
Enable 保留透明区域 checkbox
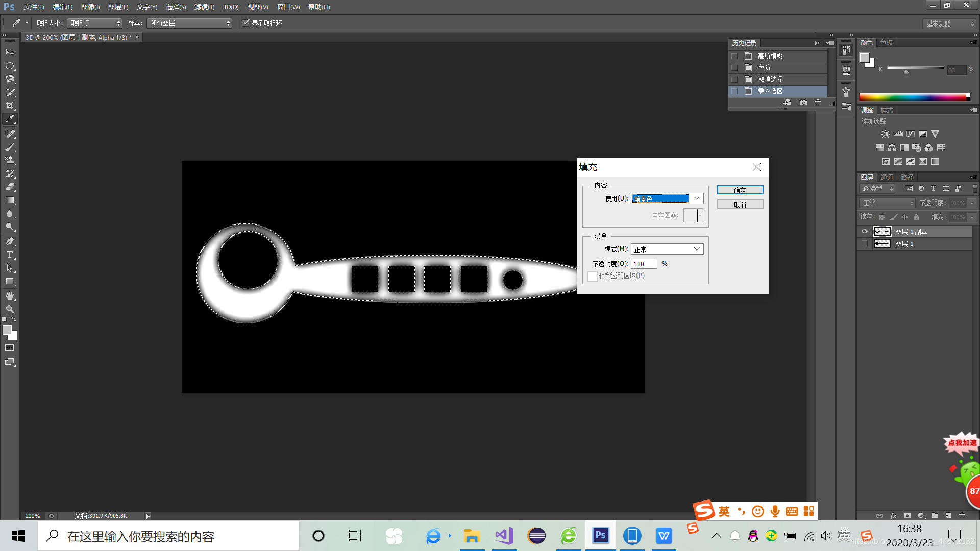click(x=593, y=276)
